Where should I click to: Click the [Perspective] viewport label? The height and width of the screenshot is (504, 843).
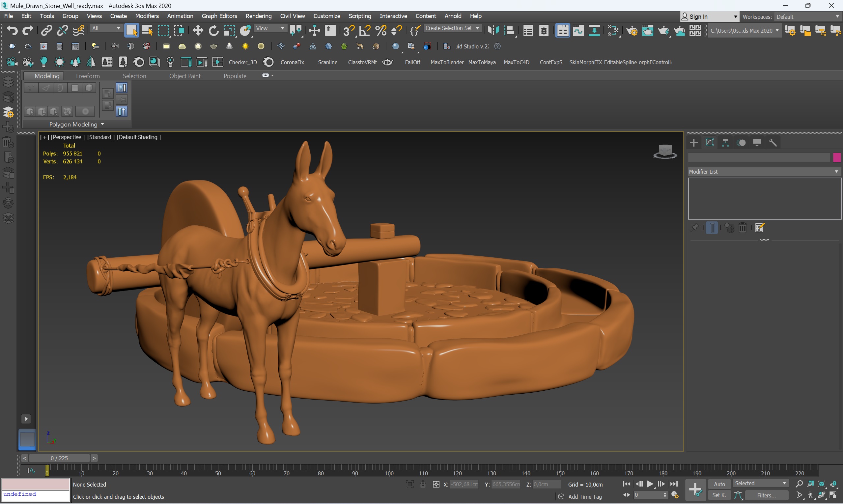click(x=68, y=137)
